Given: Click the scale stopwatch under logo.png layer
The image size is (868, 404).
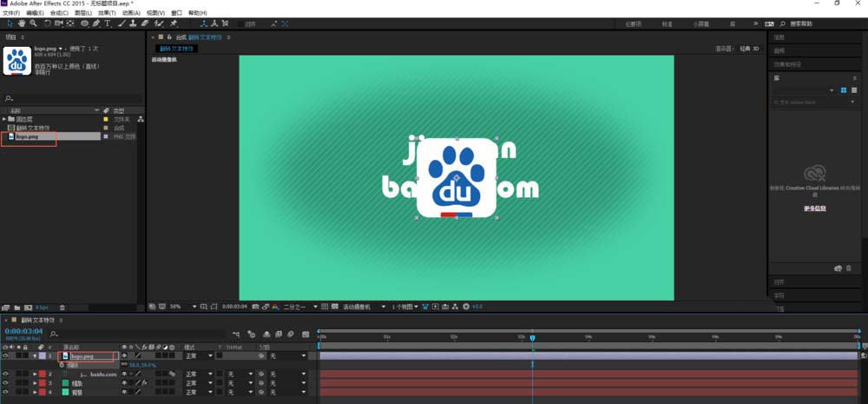Looking at the screenshot, I should click(x=62, y=365).
